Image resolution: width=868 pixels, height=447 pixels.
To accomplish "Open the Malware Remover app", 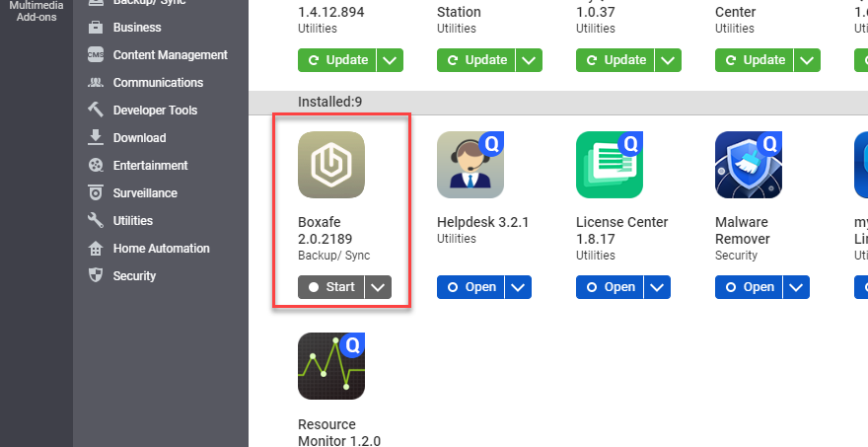I will [748, 287].
